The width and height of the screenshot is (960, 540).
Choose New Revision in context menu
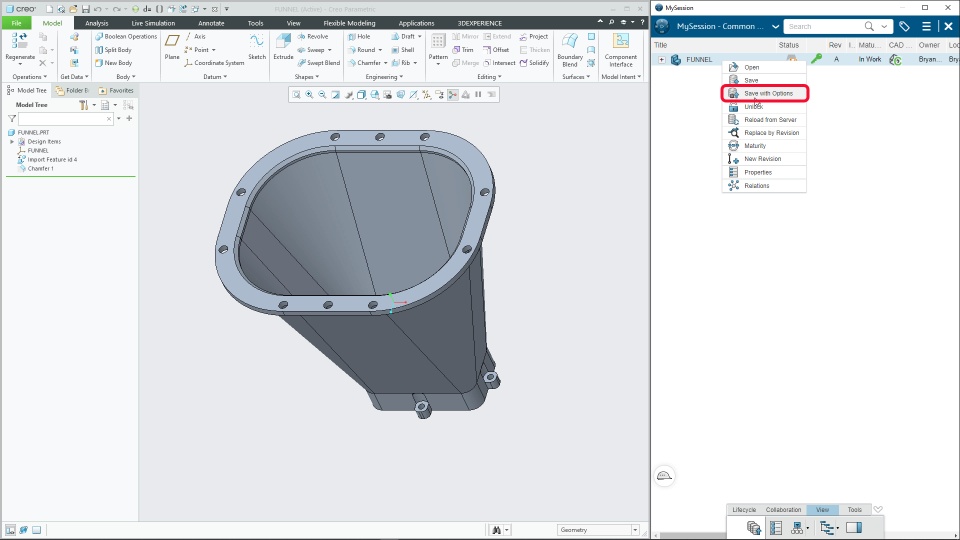[765, 159]
